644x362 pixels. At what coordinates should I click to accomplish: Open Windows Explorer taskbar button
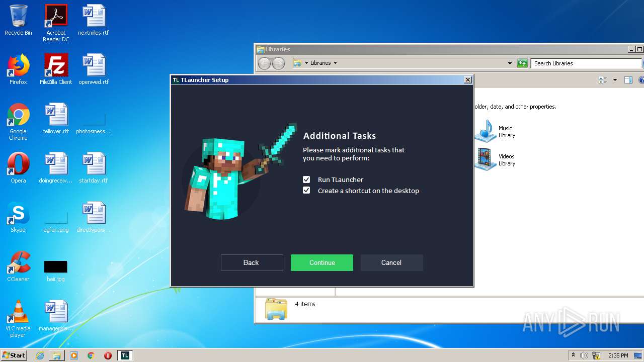pos(57,355)
